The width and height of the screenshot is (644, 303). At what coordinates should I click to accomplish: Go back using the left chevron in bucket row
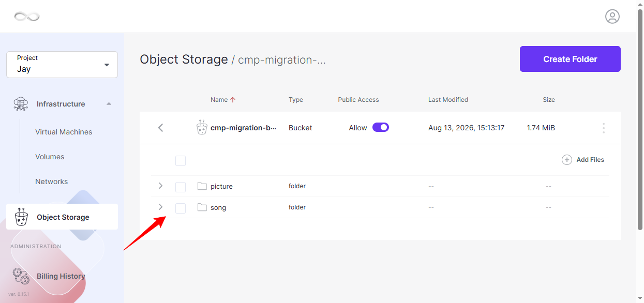[x=160, y=127]
